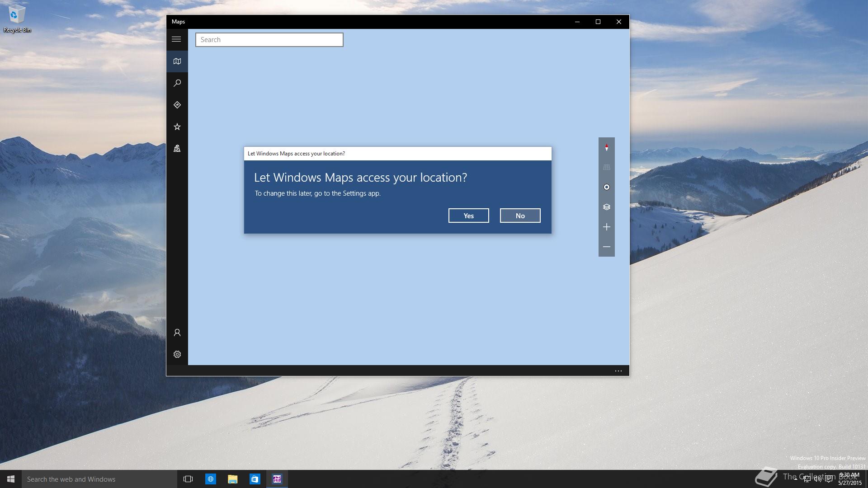This screenshot has height=488, width=868.
Task: Open Recycle Bin on desktop
Action: (x=17, y=19)
